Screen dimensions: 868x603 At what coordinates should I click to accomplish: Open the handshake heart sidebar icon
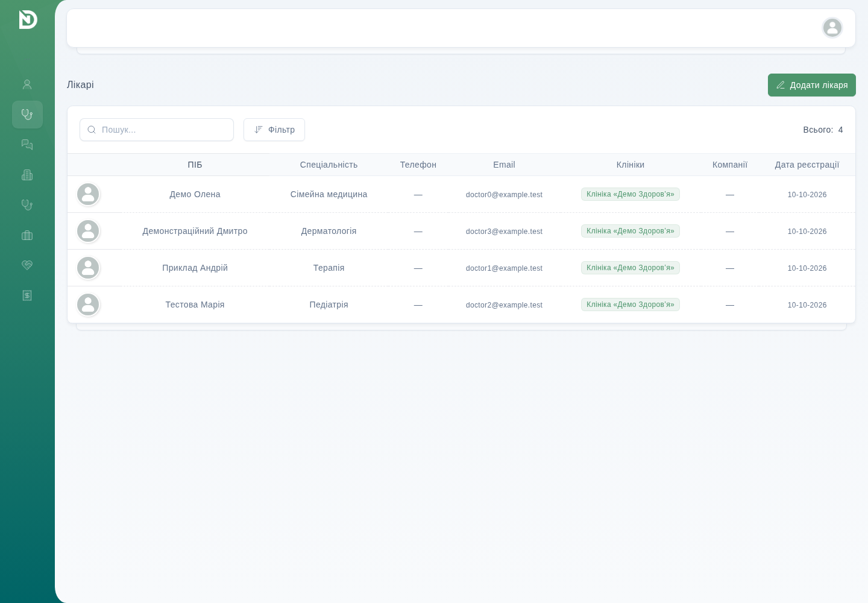pyautogui.click(x=27, y=265)
